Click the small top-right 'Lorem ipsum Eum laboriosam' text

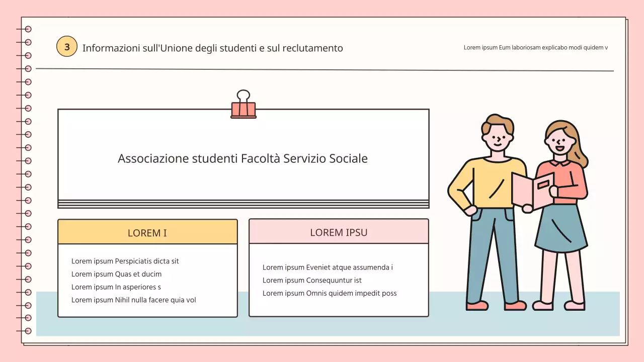535,48
